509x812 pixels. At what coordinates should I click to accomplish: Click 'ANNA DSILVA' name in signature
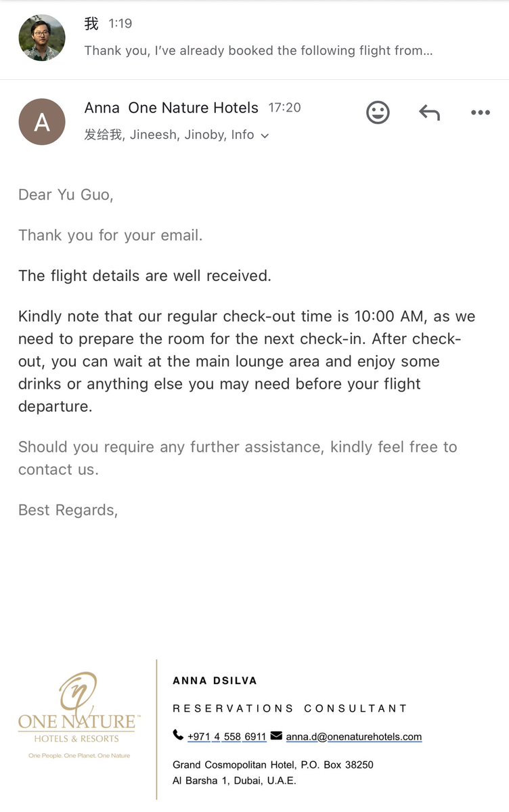click(x=215, y=681)
